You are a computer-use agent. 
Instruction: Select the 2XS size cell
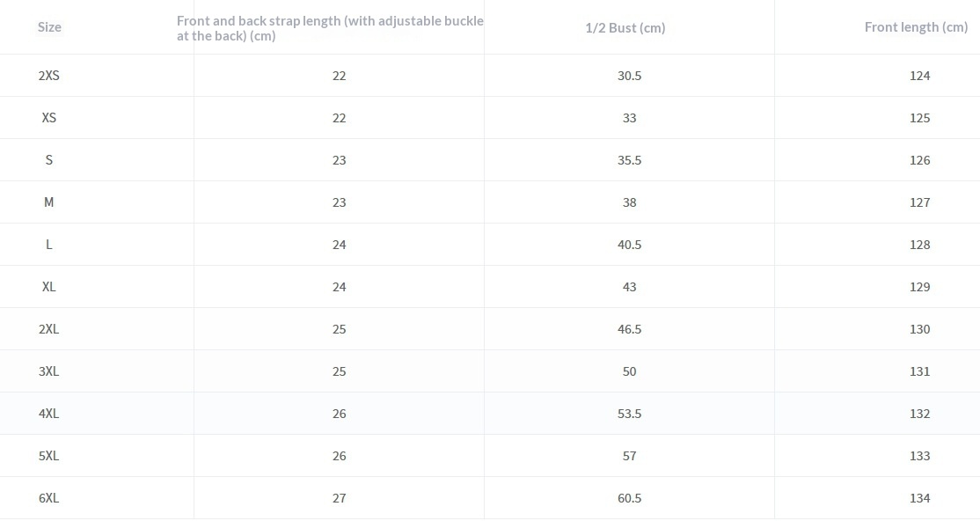[x=49, y=76]
